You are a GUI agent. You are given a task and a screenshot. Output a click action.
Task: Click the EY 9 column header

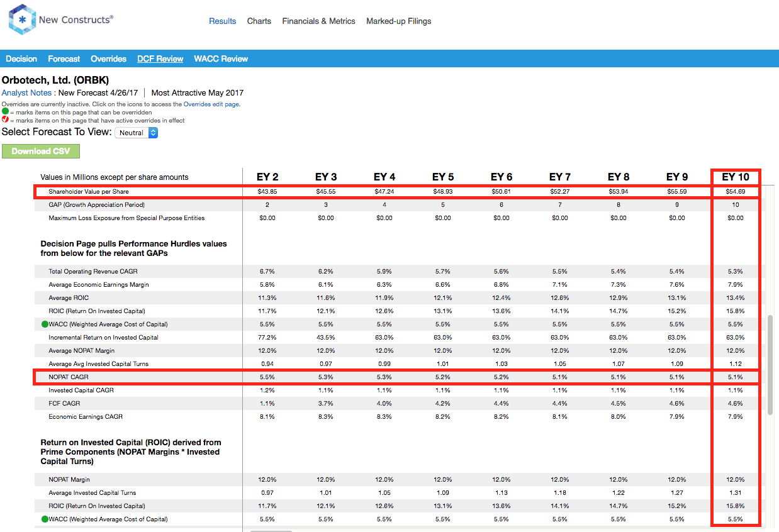point(677,177)
